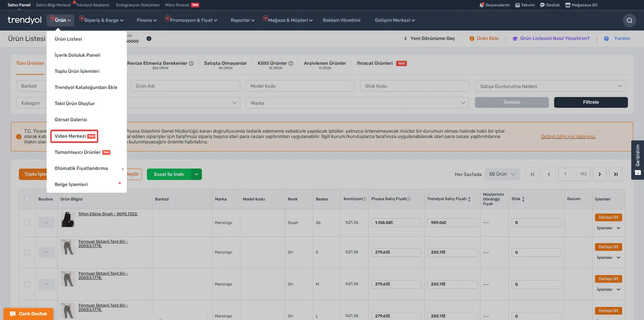
Task: Focus the Stok Kodu input field
Action: (415, 86)
